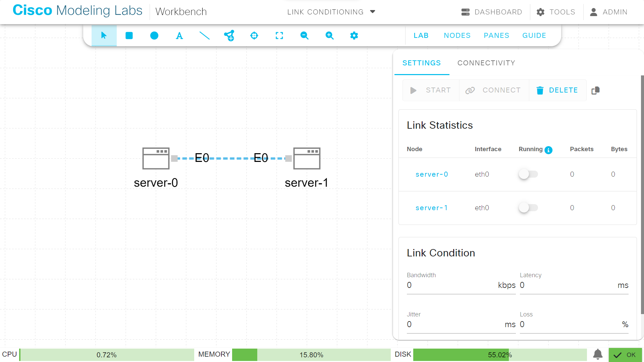This screenshot has height=362, width=644.
Task: Click the zoom in tool
Action: coord(329,36)
